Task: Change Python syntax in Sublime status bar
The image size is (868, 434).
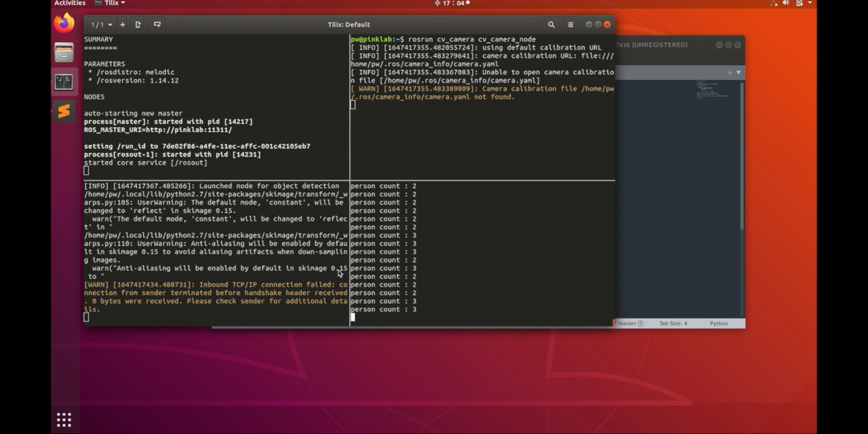Action: point(719,323)
